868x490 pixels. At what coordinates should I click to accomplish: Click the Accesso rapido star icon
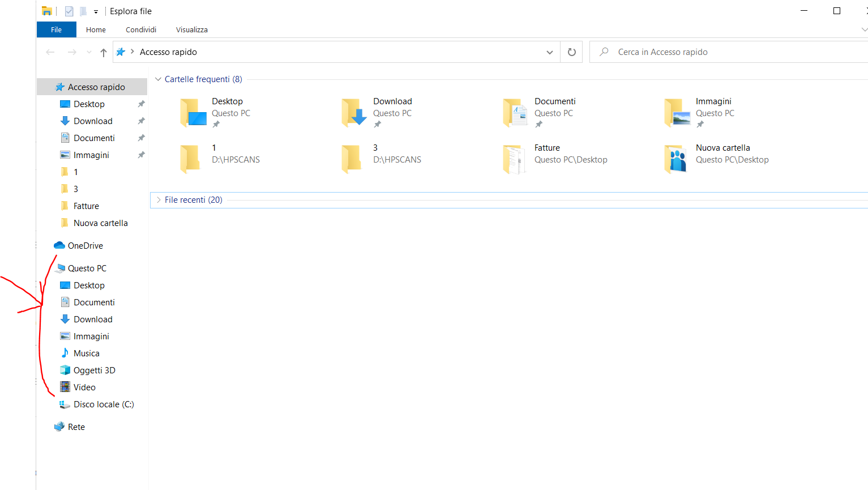[59, 87]
